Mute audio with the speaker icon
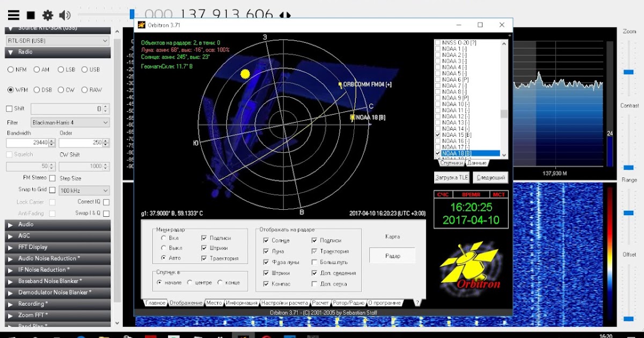The width and height of the screenshot is (644, 338). point(65,16)
